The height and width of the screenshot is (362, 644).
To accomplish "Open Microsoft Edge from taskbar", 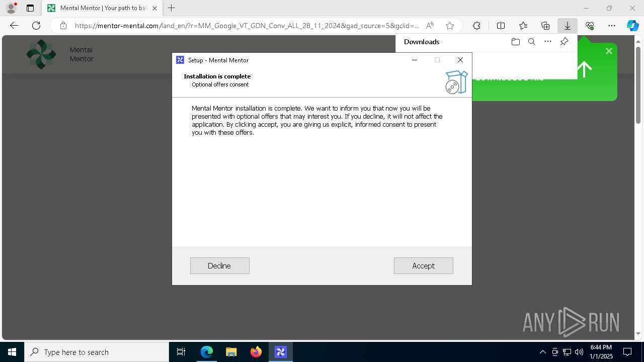I will 207,352.
